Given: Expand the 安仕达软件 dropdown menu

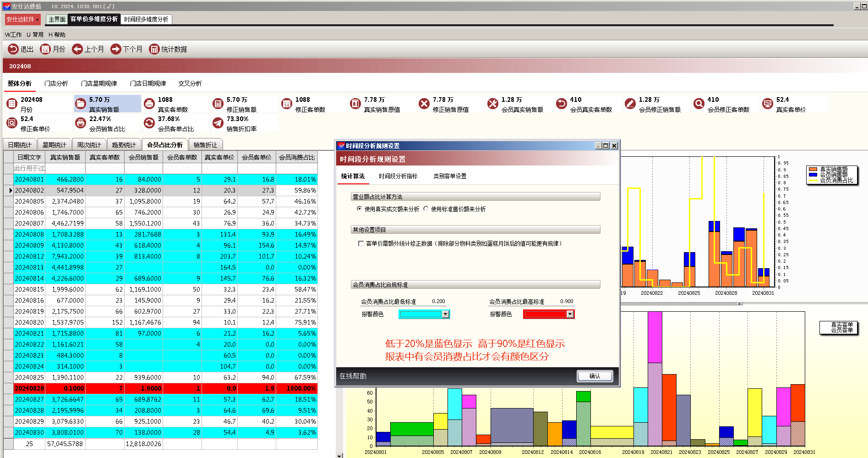Looking at the screenshot, I should coord(22,19).
